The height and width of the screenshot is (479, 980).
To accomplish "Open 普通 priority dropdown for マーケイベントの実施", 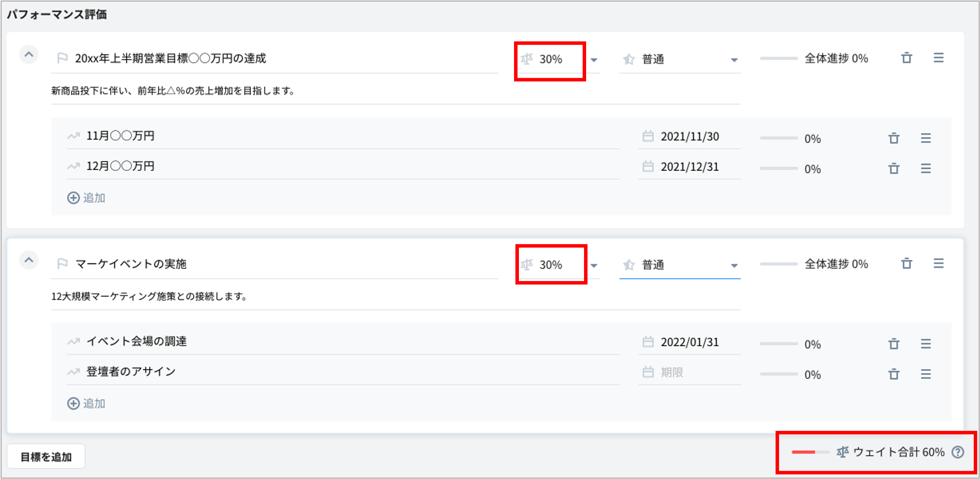I will 734,265.
